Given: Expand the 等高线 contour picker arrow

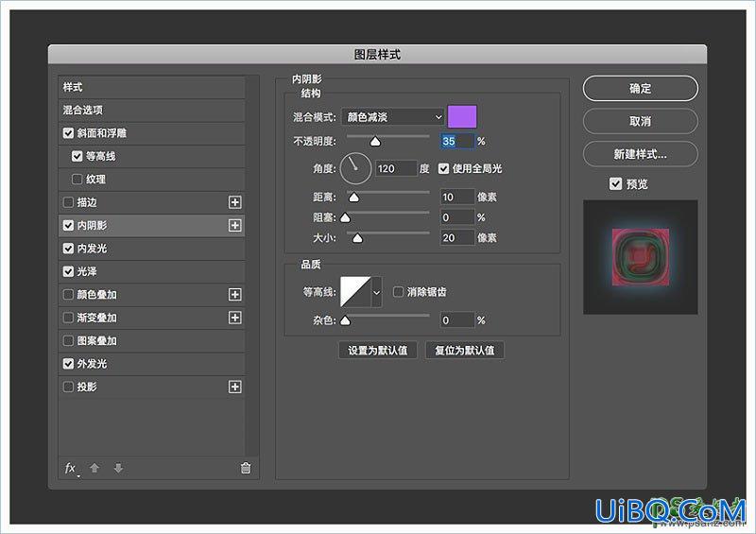Looking at the screenshot, I should coord(376,292).
